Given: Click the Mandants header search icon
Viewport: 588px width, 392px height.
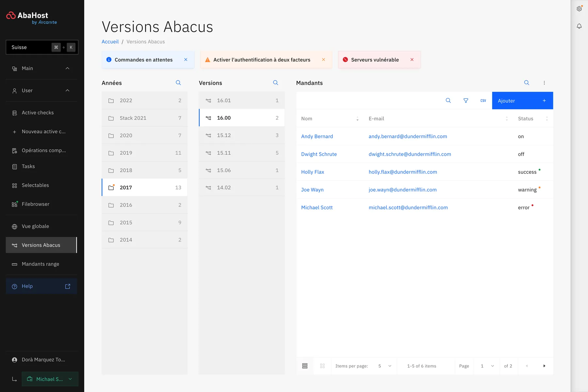Looking at the screenshot, I should (x=527, y=83).
